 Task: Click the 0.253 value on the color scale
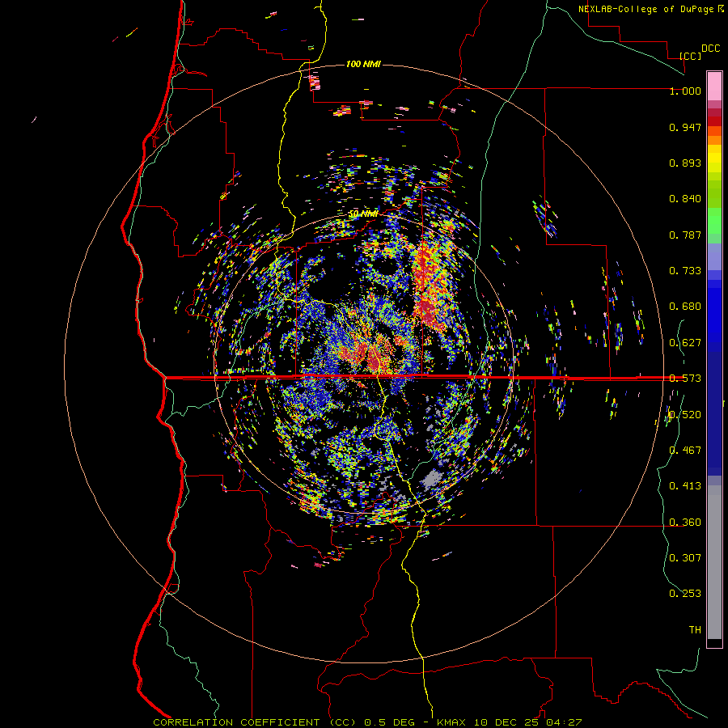(x=685, y=594)
